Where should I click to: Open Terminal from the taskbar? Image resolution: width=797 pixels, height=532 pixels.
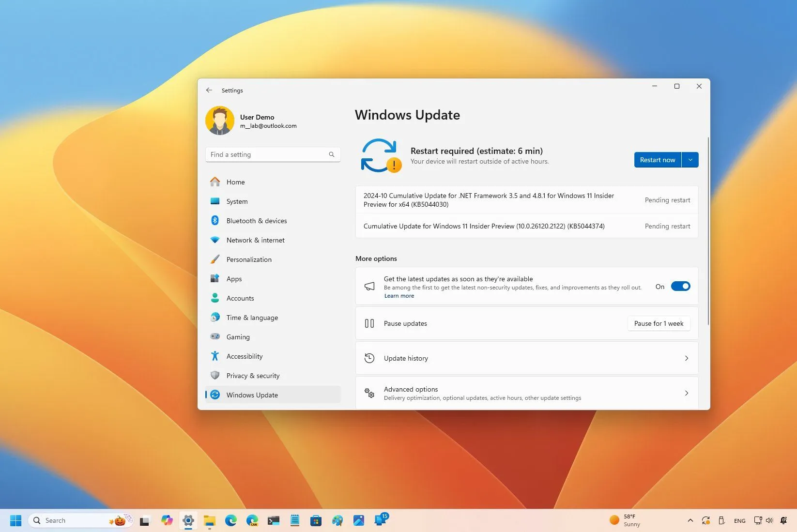[274, 520]
